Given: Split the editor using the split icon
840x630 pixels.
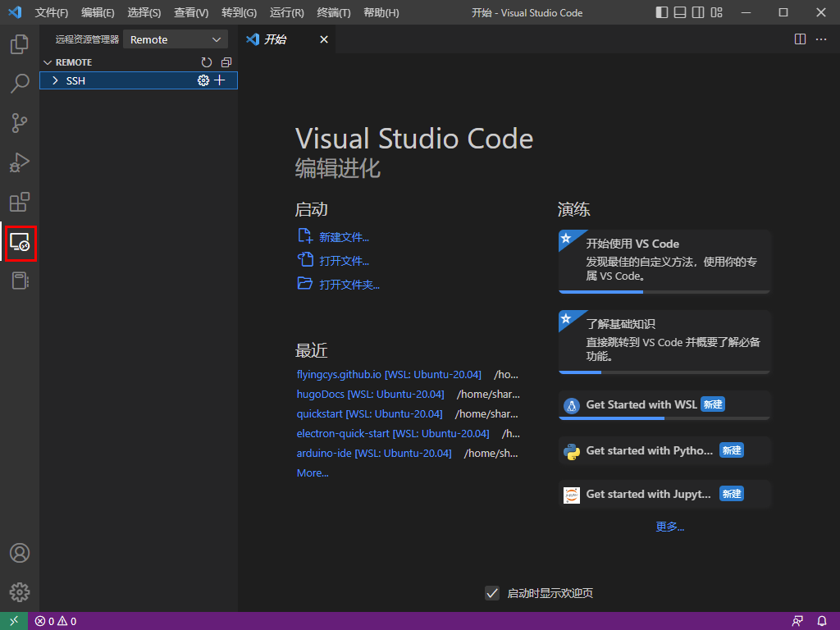Looking at the screenshot, I should [x=800, y=39].
